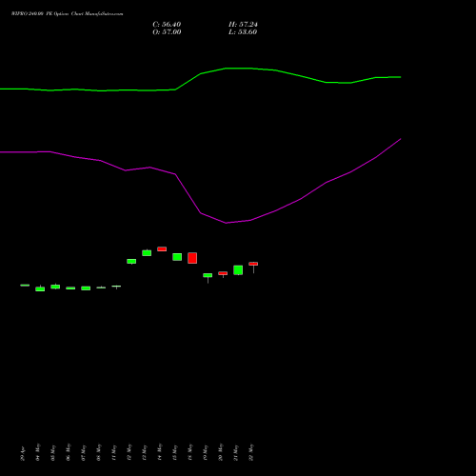The image size is (476, 476).
Task: Select the 20 May date label
Action: [x=221, y=452]
